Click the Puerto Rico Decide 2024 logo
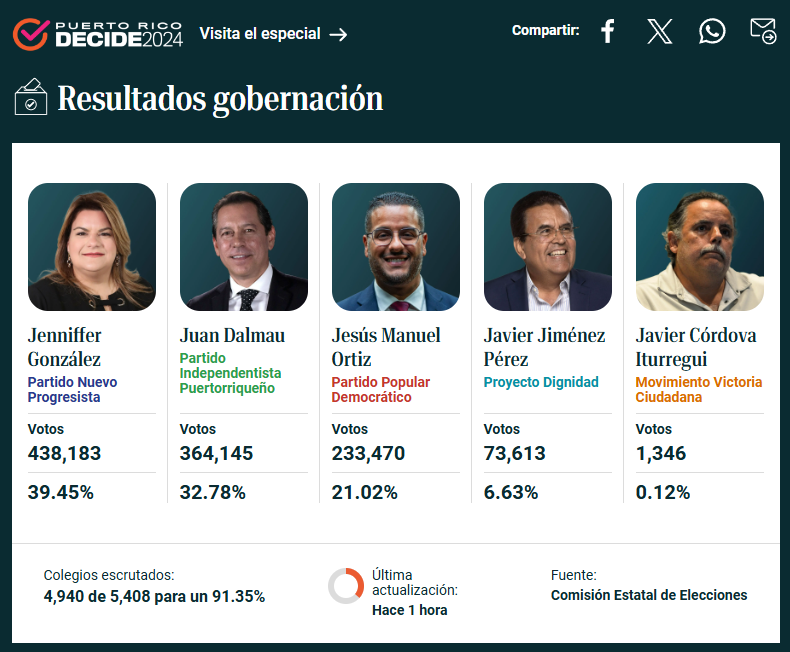The width and height of the screenshot is (790, 652). coord(98,34)
